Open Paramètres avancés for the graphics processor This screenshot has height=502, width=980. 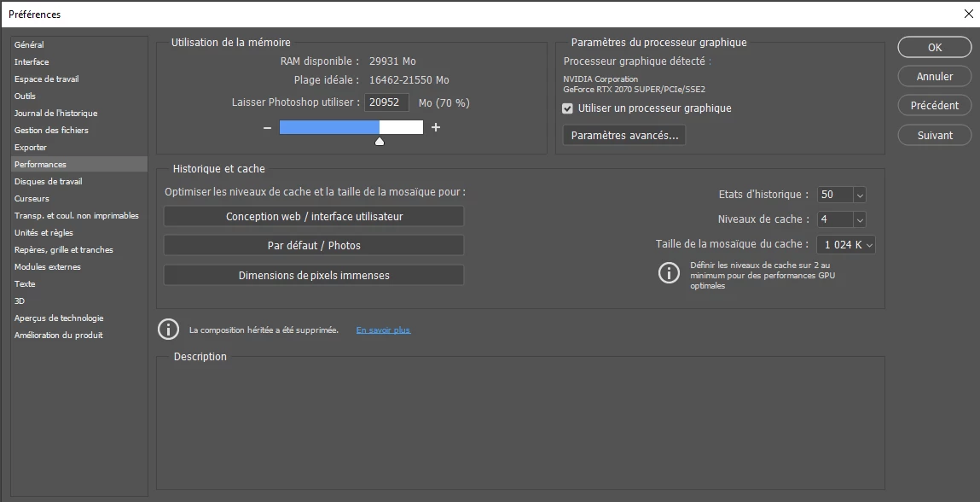pos(624,135)
